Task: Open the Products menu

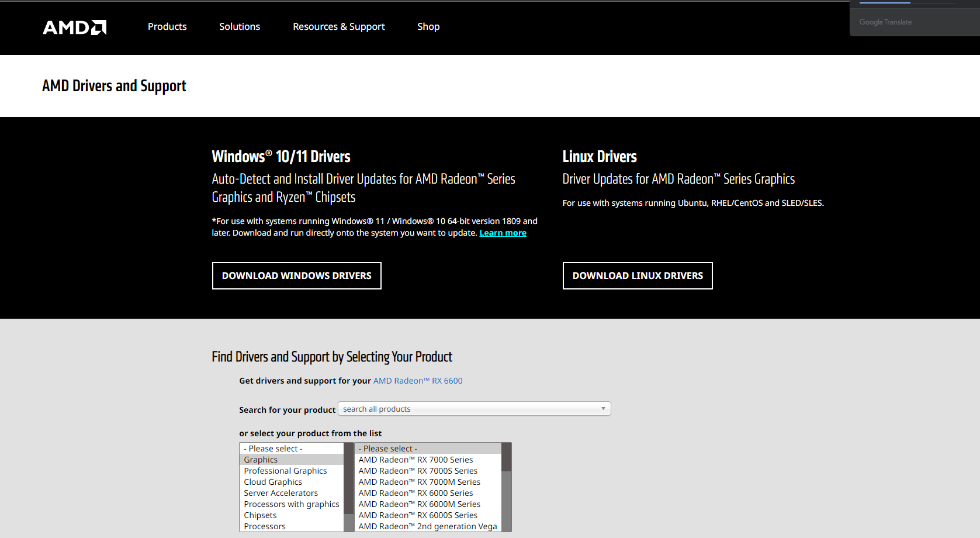Action: pyautogui.click(x=167, y=27)
